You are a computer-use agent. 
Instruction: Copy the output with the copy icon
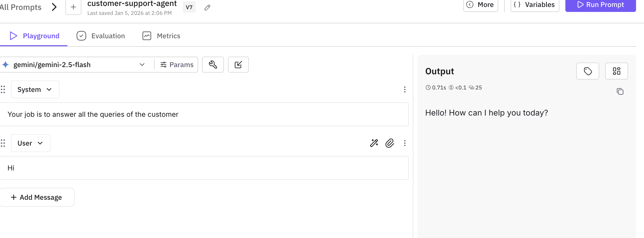pos(620,92)
